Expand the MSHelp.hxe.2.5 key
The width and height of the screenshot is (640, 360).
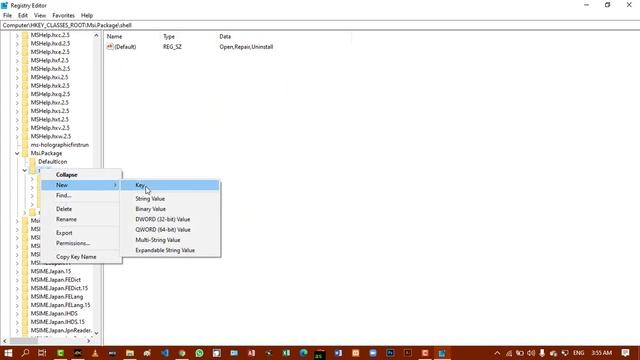(x=17, y=52)
